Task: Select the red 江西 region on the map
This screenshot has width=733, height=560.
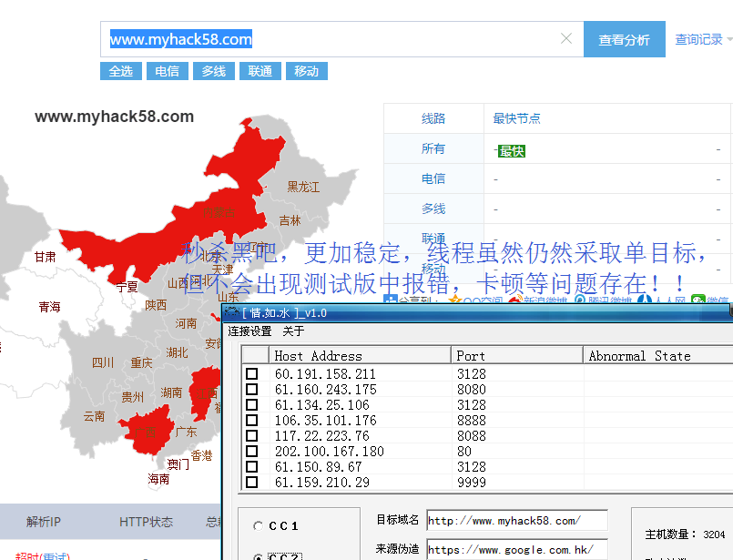Action: [x=206, y=393]
